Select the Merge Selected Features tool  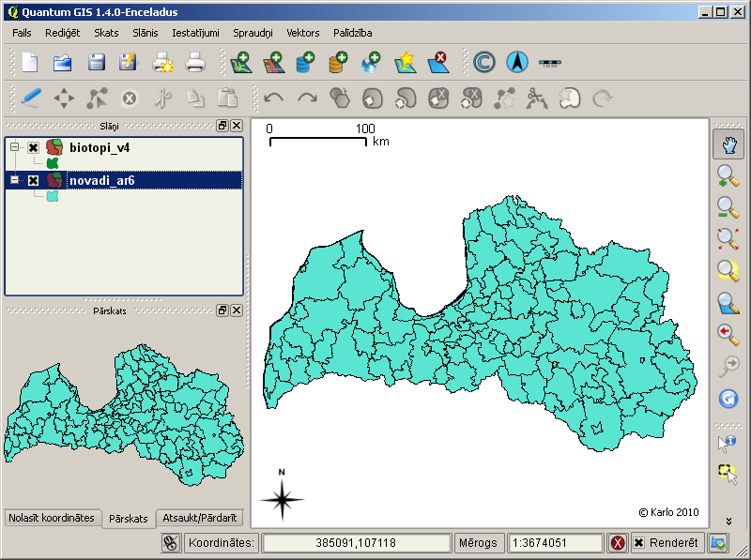pos(570,98)
